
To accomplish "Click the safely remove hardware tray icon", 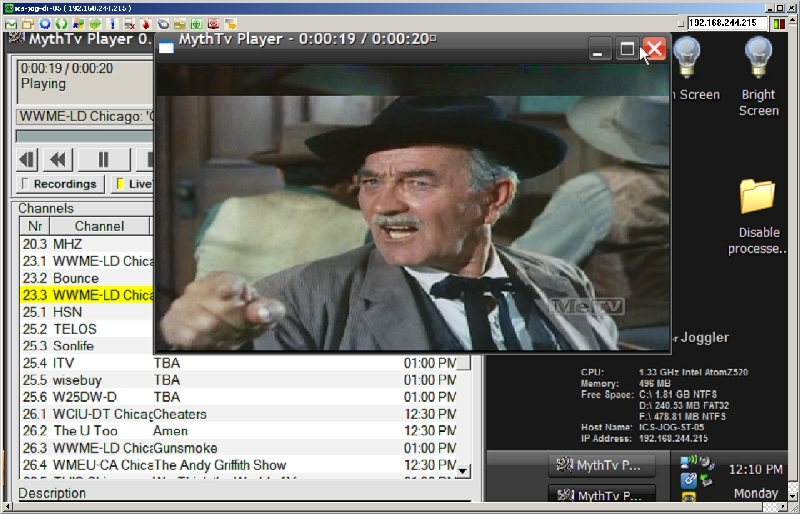I will coord(707,479).
